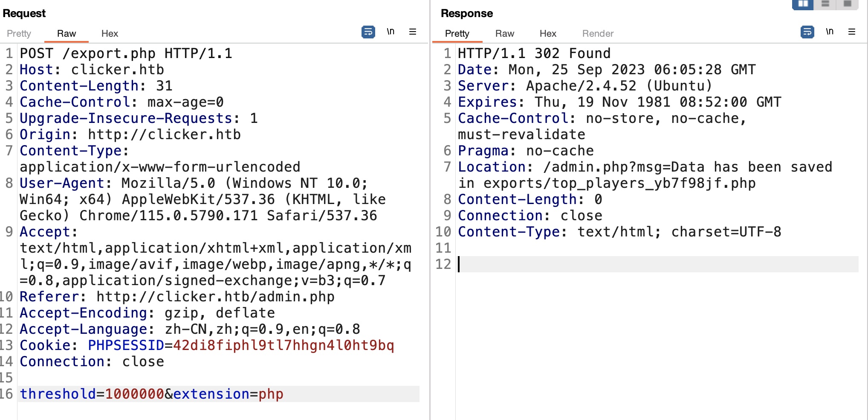The height and width of the screenshot is (420, 868).
Task: Toggle word wrap icon in Request panel
Action: pyautogui.click(x=368, y=32)
